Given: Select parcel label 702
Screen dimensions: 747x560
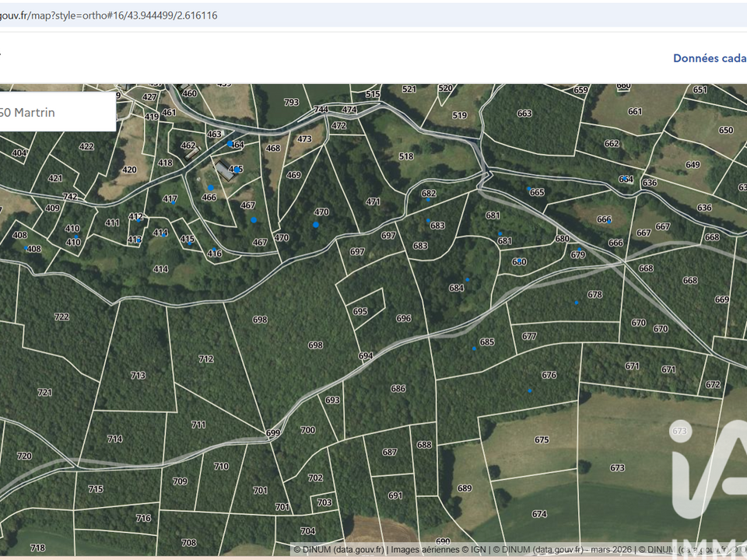Looking at the screenshot, I should (x=315, y=478).
